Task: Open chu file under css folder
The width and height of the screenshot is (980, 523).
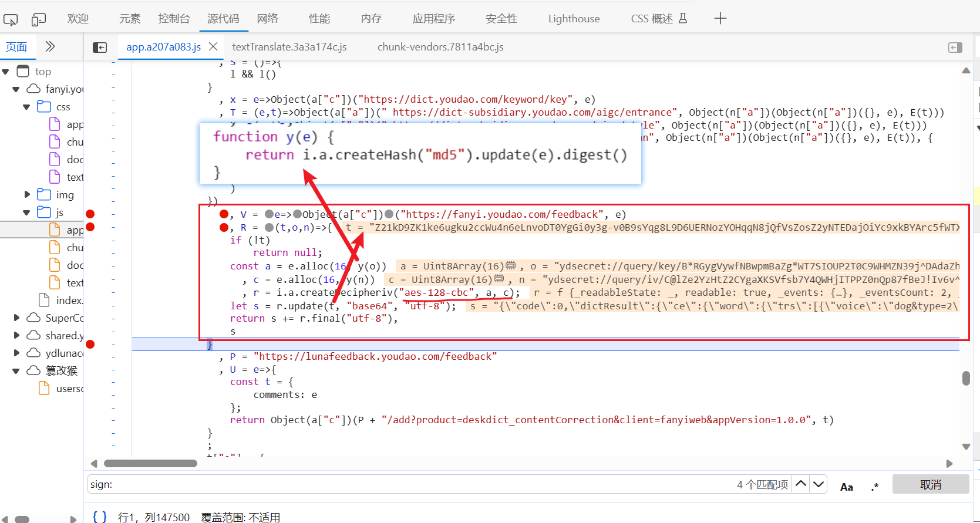Action: pos(66,142)
